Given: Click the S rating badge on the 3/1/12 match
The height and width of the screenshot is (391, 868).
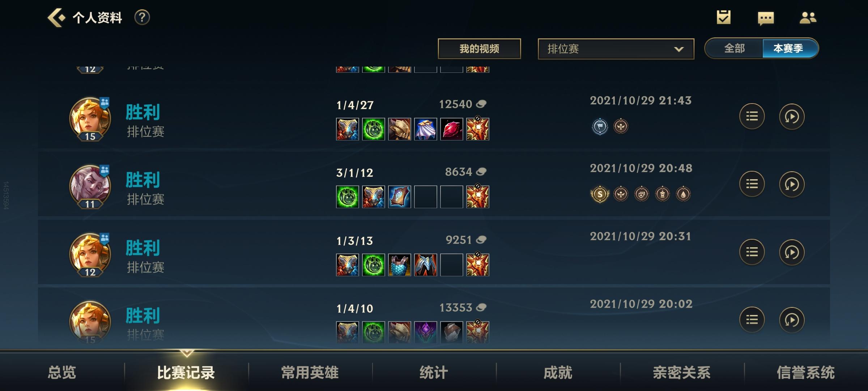Looking at the screenshot, I should 600,194.
